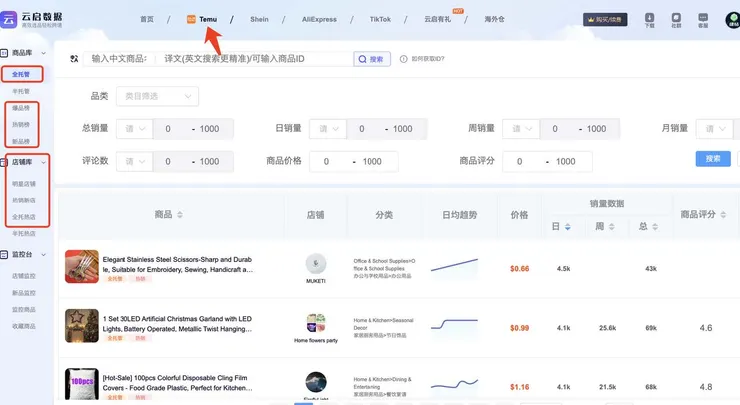Open 热销新店 in the sidebar
The image size is (740, 405).
tap(24, 200)
